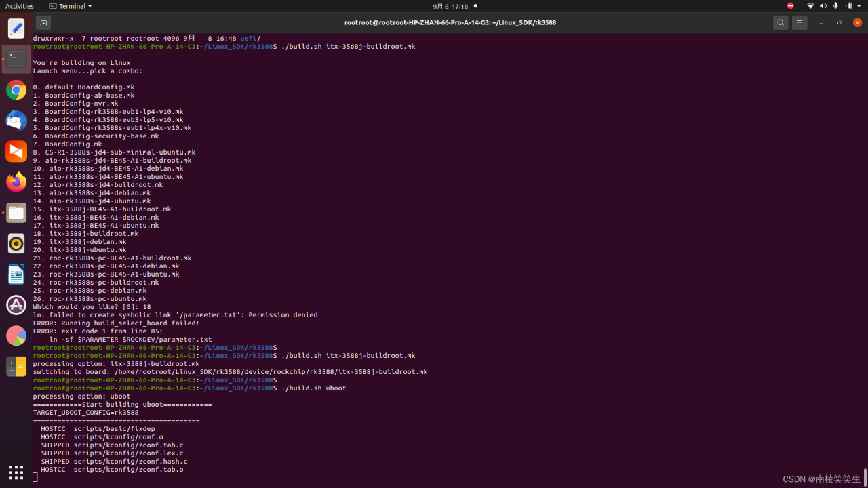Image resolution: width=868 pixels, height=488 pixels.
Task: Launch the Calculator from the dock
Action: pyautogui.click(x=16, y=367)
